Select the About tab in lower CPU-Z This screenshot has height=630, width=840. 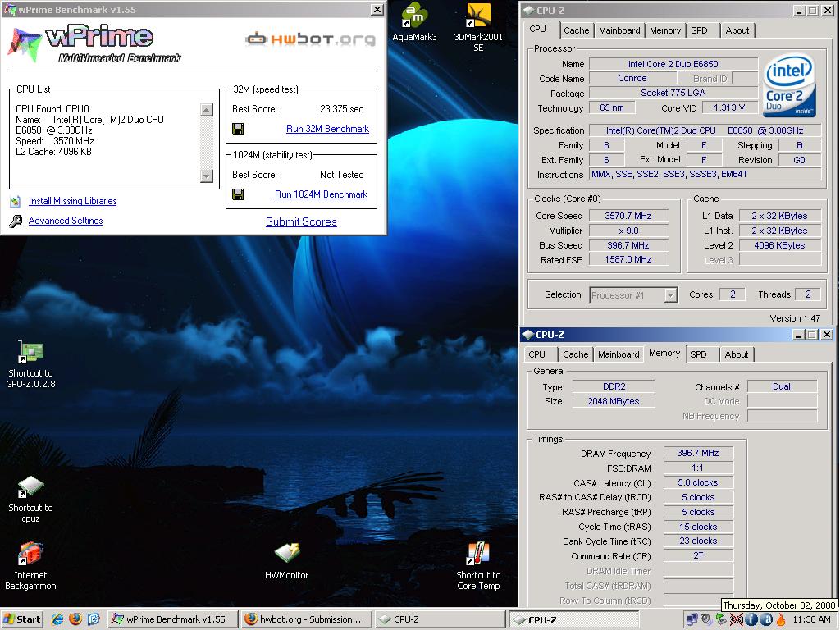pos(737,354)
